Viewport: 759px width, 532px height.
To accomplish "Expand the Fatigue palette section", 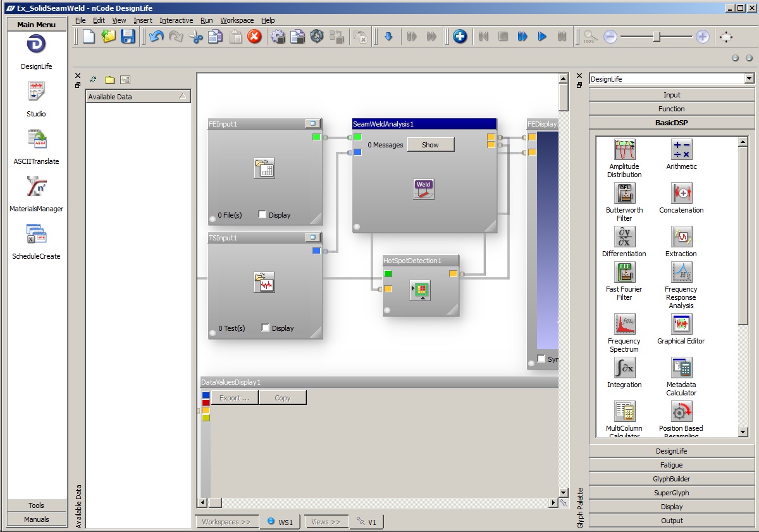I will tap(672, 465).
